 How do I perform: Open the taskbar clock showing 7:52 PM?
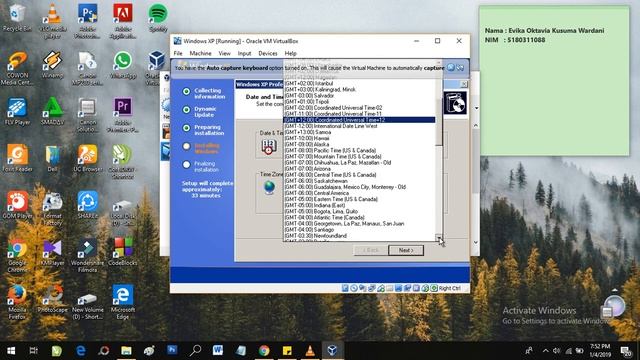click(600, 351)
